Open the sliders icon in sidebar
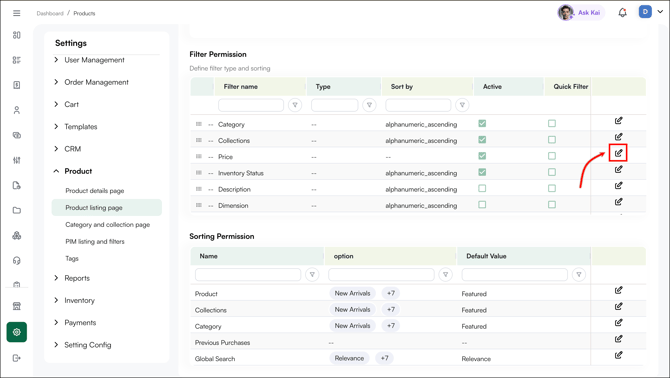The height and width of the screenshot is (378, 670). (x=17, y=160)
